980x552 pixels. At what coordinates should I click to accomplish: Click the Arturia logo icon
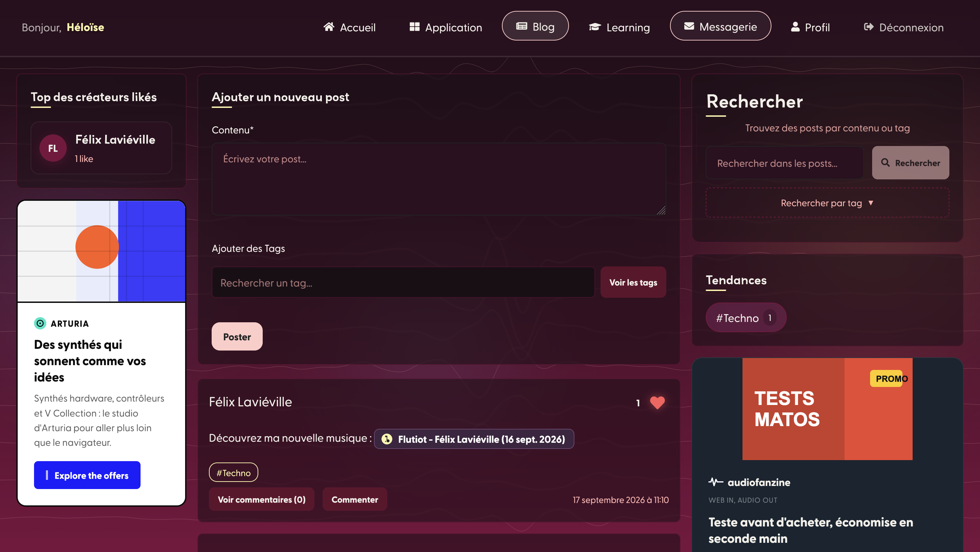[40, 323]
